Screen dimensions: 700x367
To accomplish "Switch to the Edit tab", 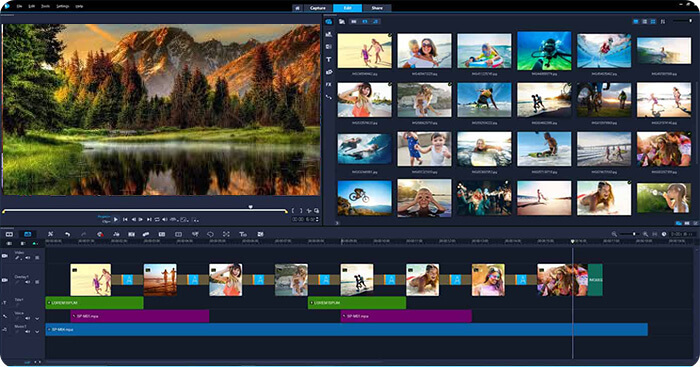I will 347,8.
